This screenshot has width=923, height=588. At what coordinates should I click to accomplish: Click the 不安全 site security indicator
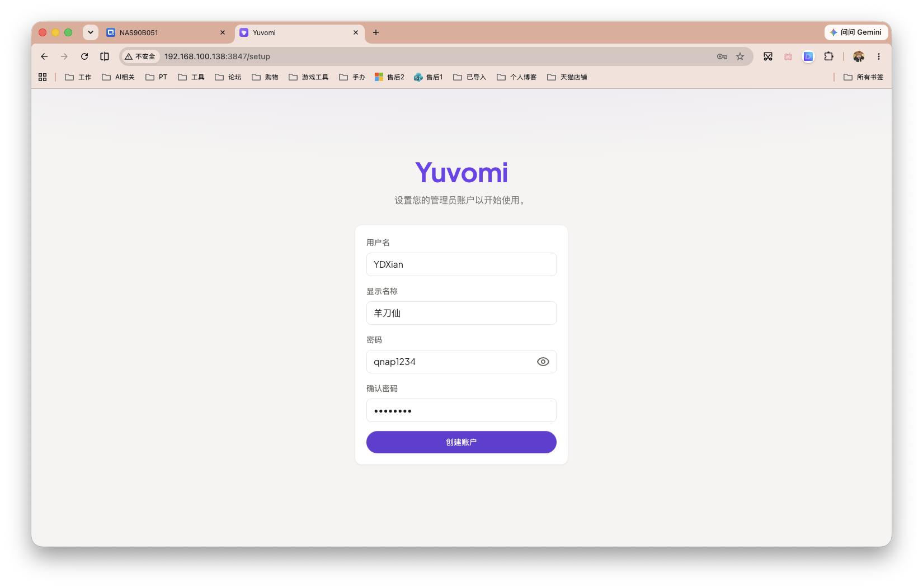coord(140,56)
